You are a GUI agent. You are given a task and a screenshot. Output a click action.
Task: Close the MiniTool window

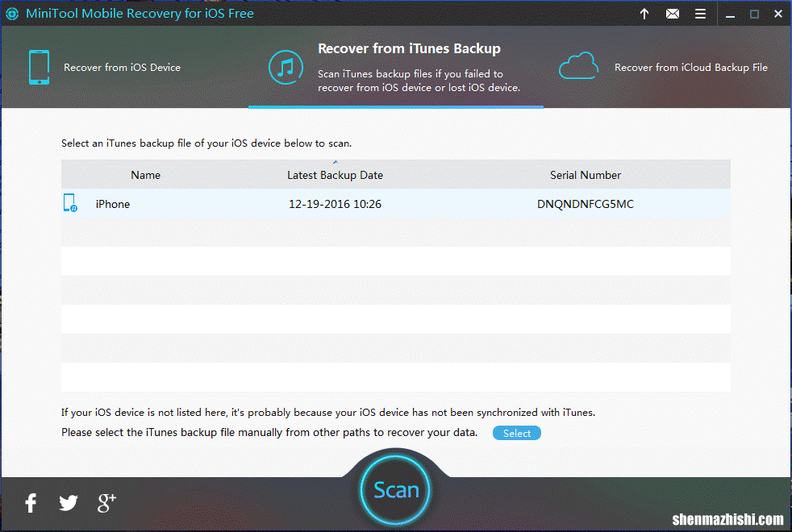click(x=777, y=15)
